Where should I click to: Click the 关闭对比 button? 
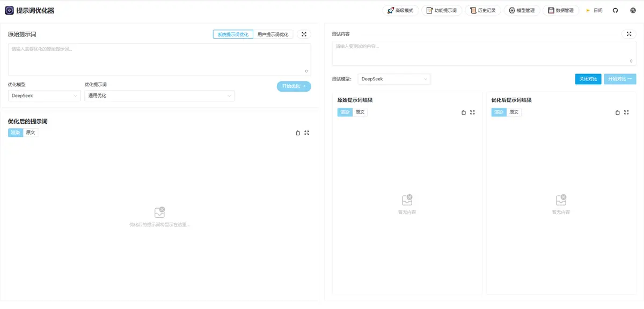(588, 79)
